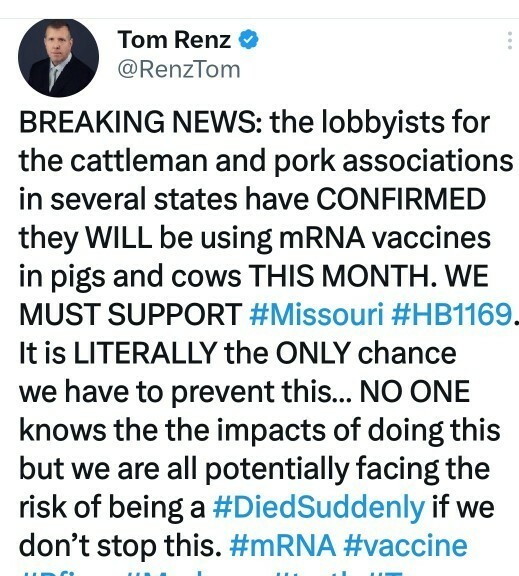519x576 pixels.
Task: Open the three-dot more options menu
Action: [x=509, y=40]
